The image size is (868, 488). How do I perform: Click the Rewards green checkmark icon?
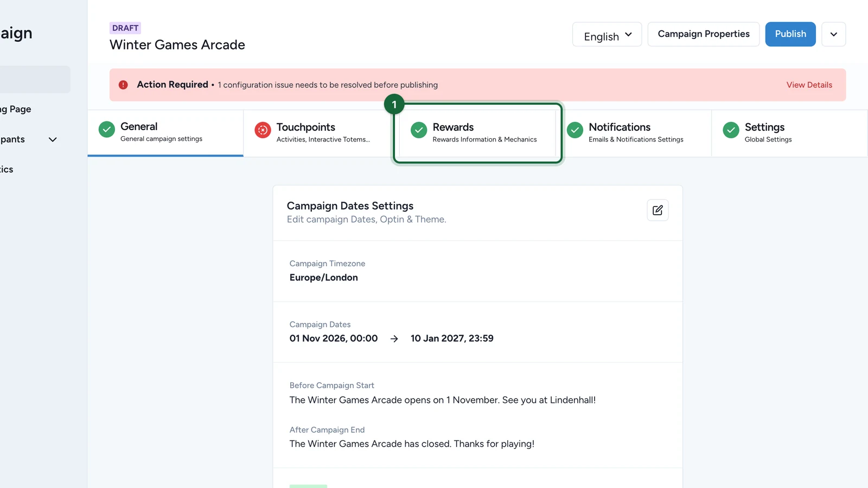(419, 130)
